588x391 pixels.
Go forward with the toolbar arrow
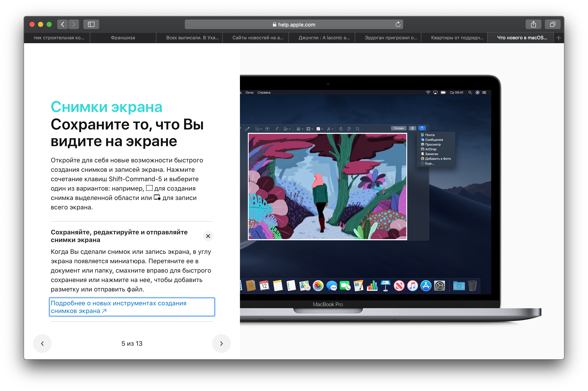click(x=73, y=24)
